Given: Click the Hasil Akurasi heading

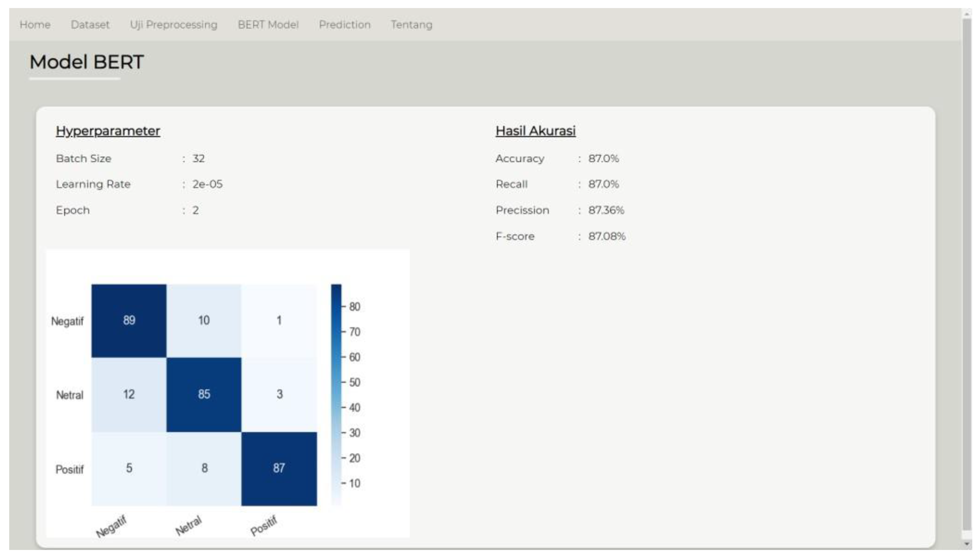Looking at the screenshot, I should 535,131.
